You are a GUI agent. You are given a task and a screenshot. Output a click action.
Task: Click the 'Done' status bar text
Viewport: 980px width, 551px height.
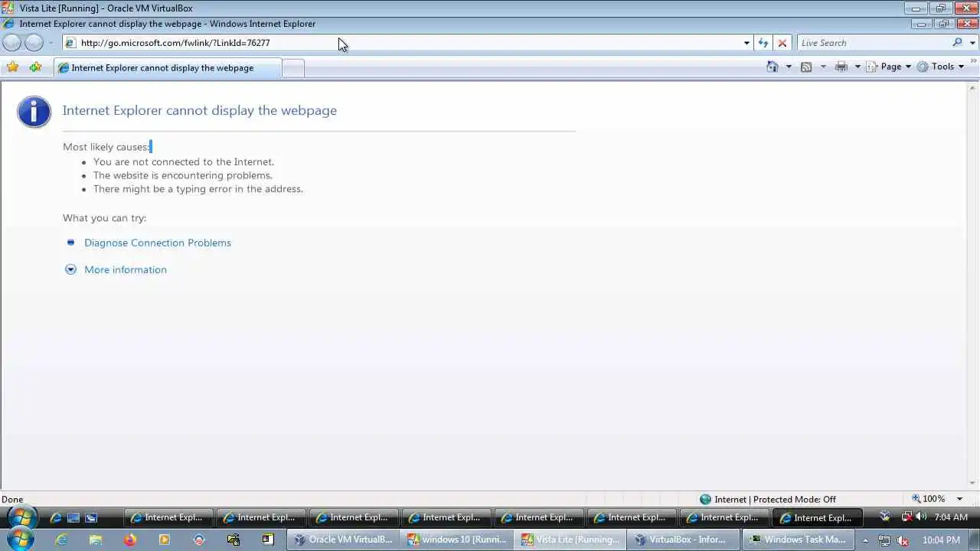point(12,500)
